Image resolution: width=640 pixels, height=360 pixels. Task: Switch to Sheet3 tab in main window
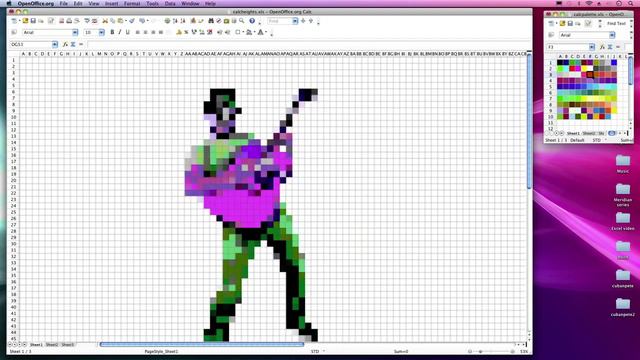(x=68, y=344)
